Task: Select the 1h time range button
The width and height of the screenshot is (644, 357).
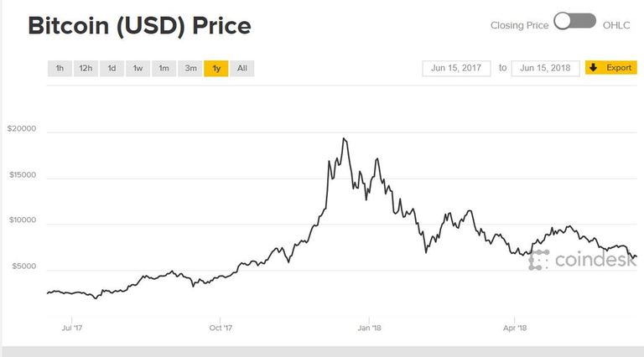Action: [60, 68]
